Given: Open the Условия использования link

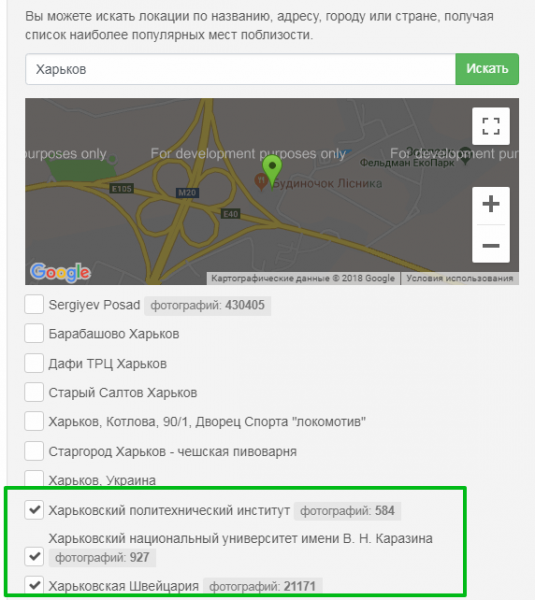Looking at the screenshot, I should point(460,278).
